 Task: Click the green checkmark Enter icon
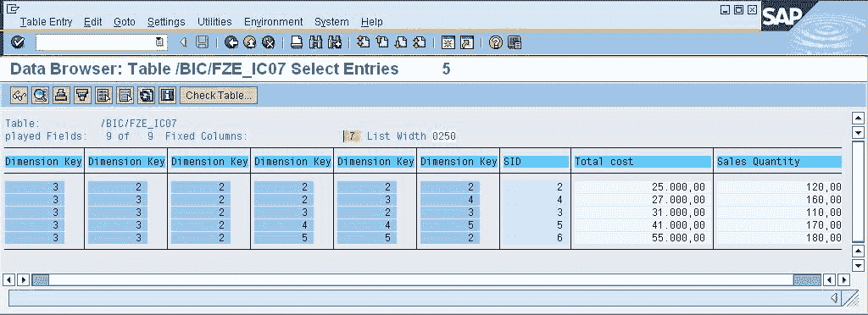coord(19,42)
